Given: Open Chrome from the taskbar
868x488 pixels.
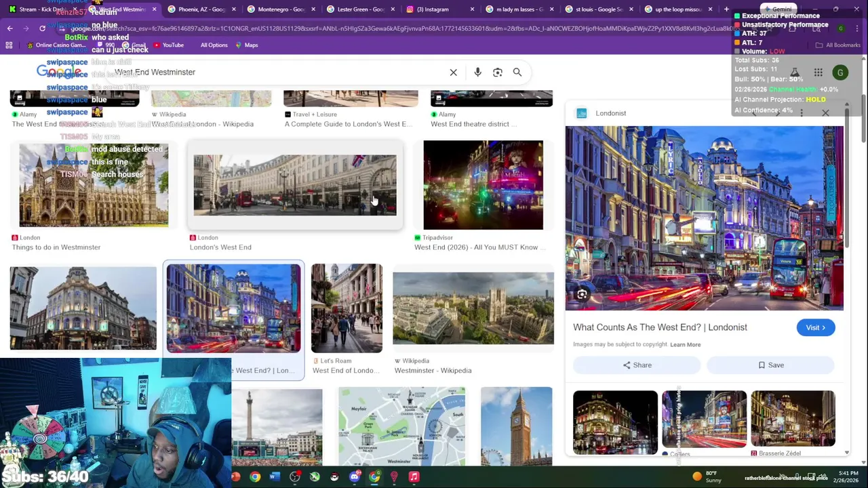Looking at the screenshot, I should point(254,477).
